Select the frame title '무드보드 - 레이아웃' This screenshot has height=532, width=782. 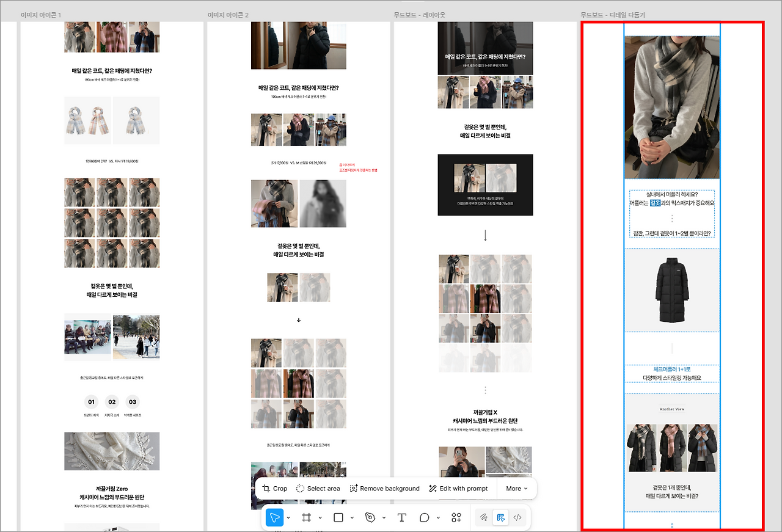click(420, 15)
